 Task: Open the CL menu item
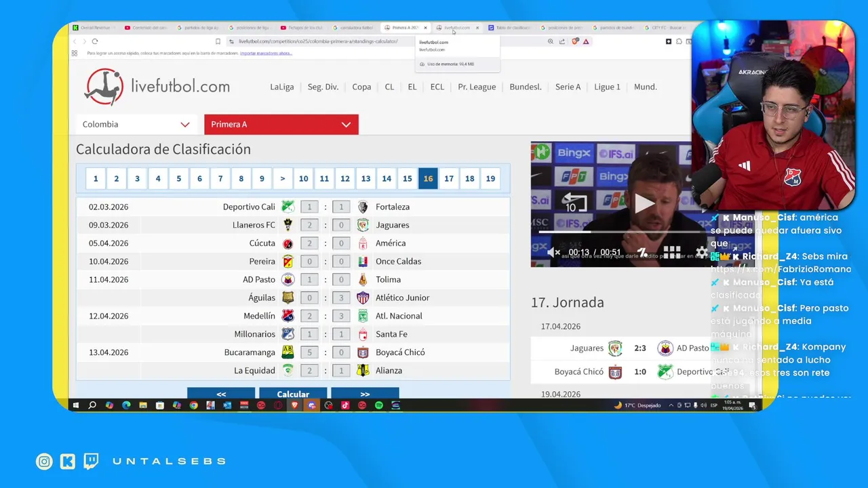[389, 87]
